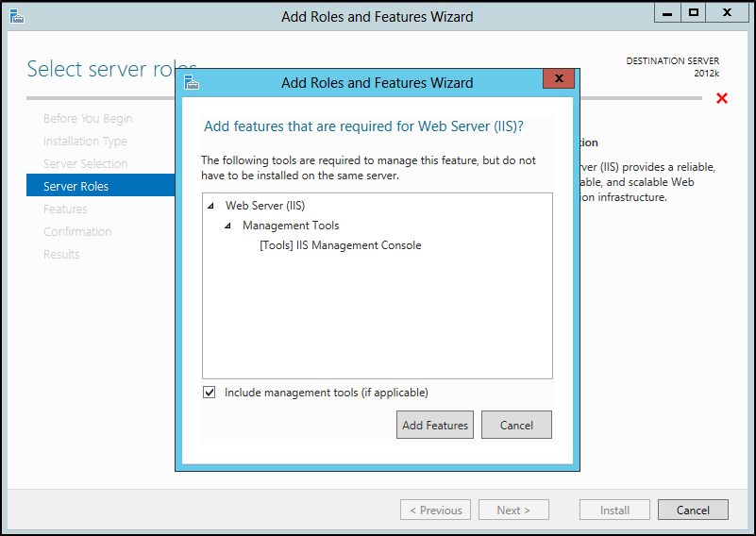Cancel the required features dialog
The width and height of the screenshot is (756, 536).
click(x=516, y=425)
